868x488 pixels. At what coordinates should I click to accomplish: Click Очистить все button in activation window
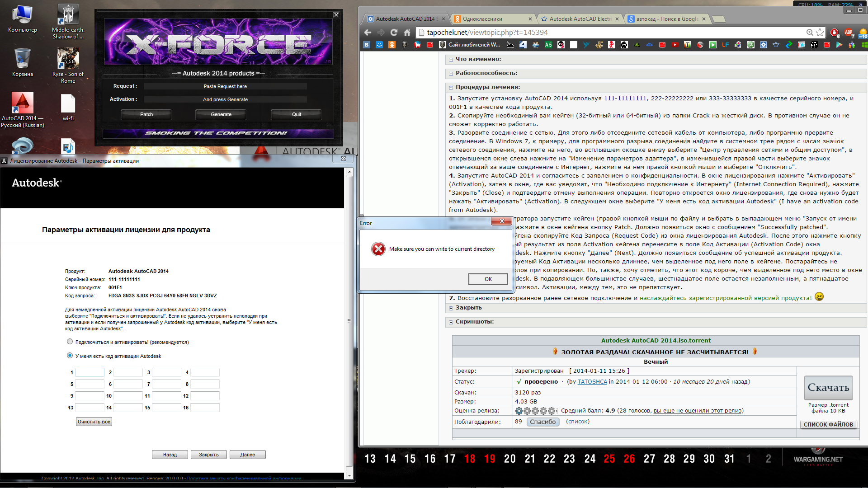(x=95, y=421)
